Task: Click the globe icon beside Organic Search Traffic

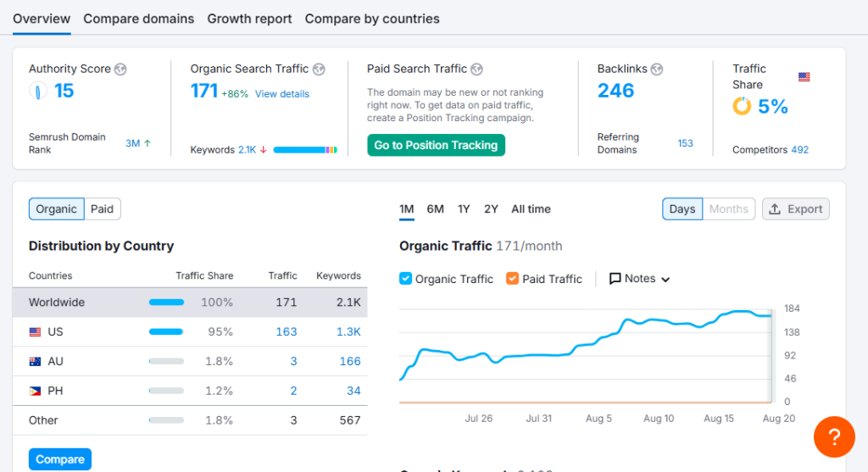Action: (x=319, y=69)
